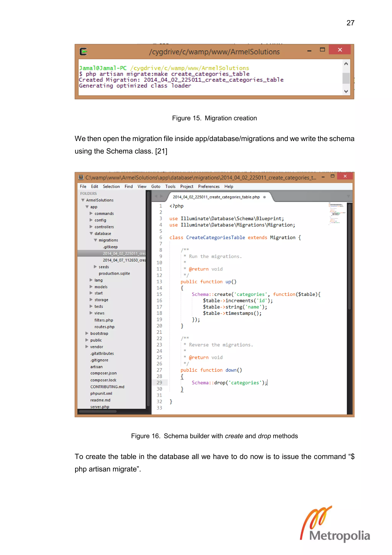Expand the storage folder
392x555 pixels.
tap(91, 300)
